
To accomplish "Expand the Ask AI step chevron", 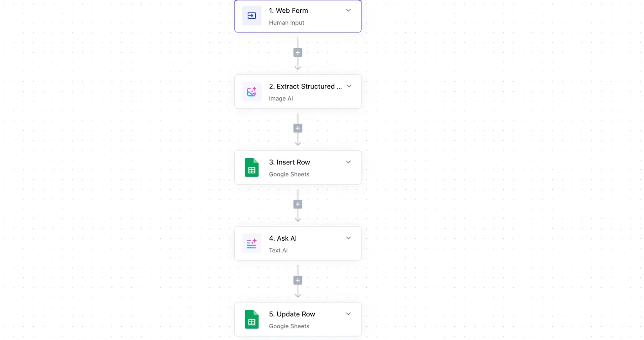I will (348, 238).
